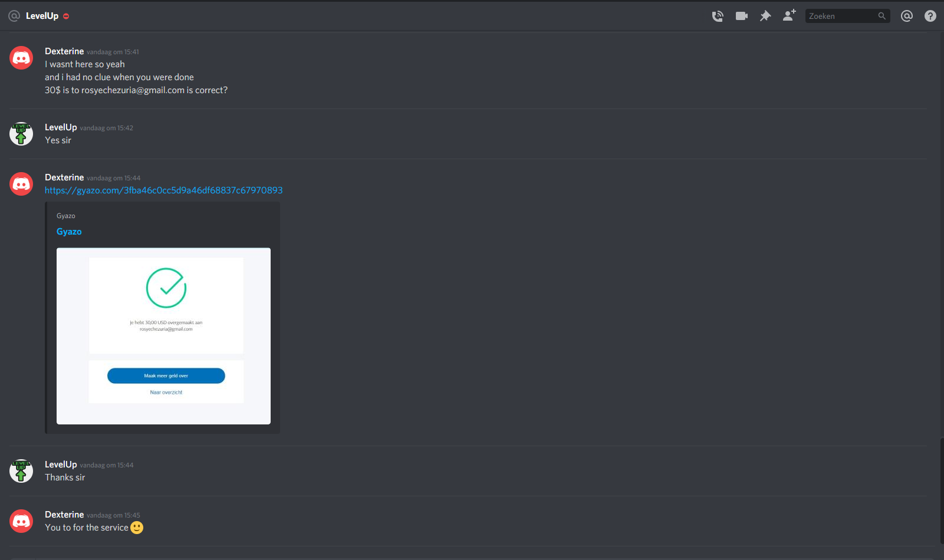Click Dexterine username at 15:45

click(64, 515)
